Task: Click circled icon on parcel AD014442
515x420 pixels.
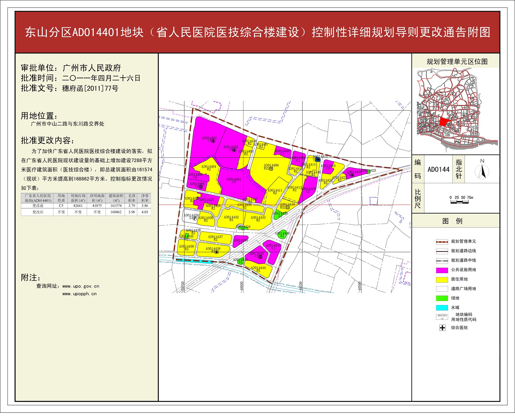Action: coord(260,257)
